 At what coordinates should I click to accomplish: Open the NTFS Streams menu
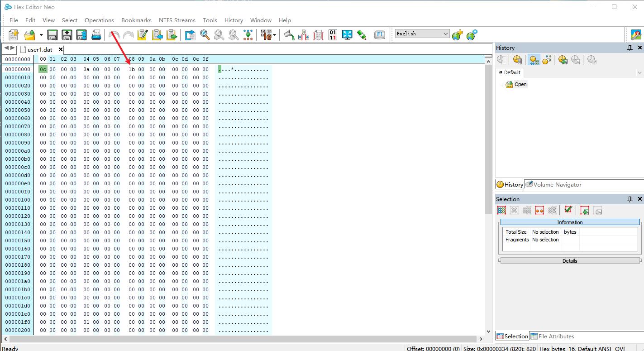click(177, 20)
